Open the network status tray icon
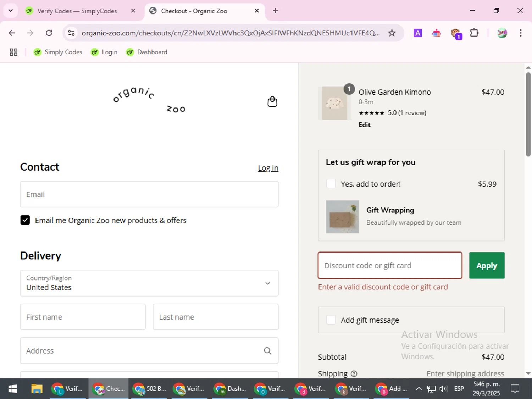Viewport: 532px width, 399px height. tap(431, 389)
